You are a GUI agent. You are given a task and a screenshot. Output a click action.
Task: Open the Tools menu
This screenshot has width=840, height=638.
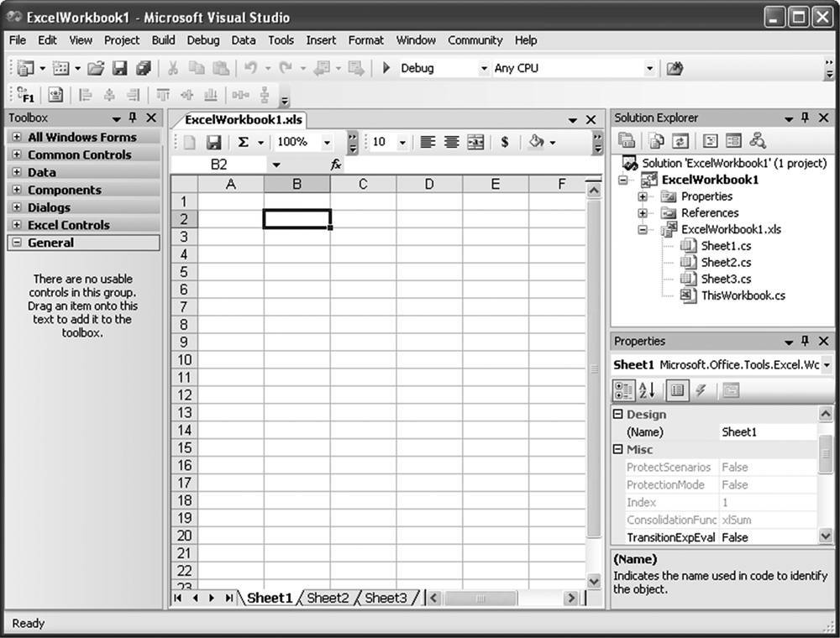click(x=281, y=40)
